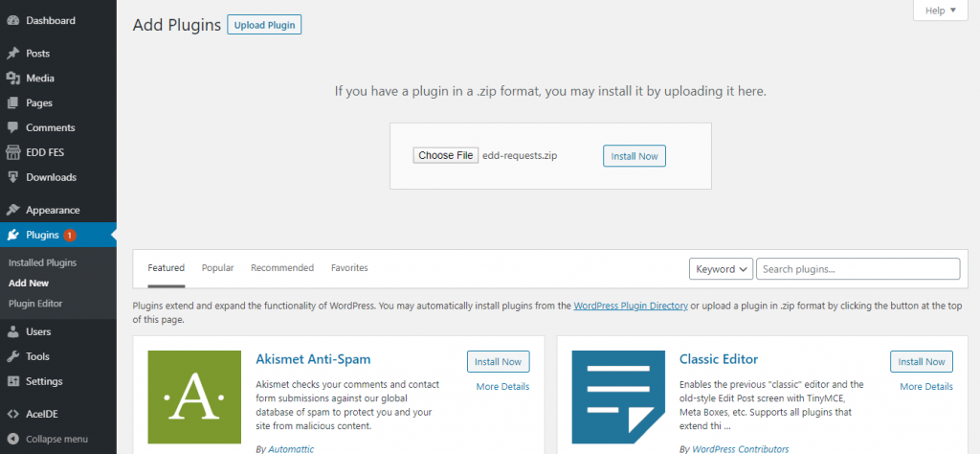Expand the Help dropdown panel

(941, 11)
